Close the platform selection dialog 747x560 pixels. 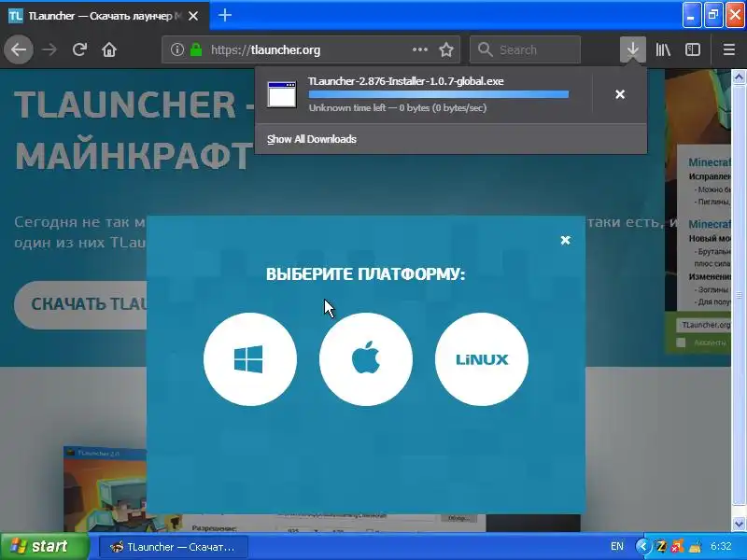[565, 240]
